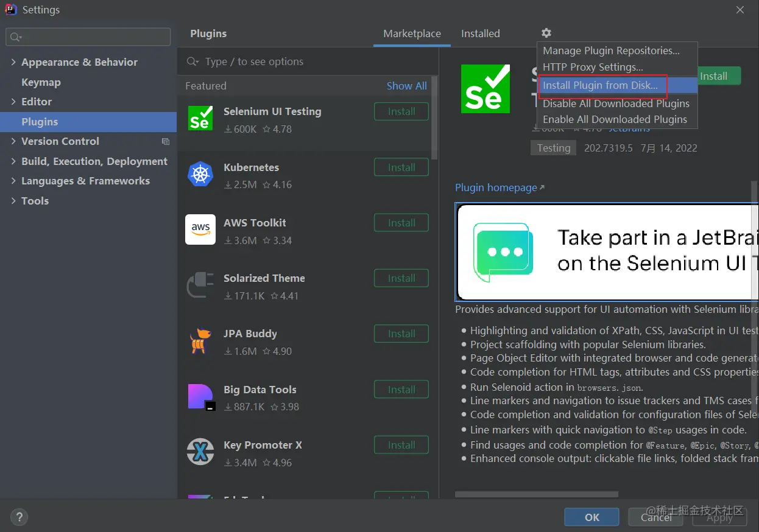The height and width of the screenshot is (532, 759).
Task: Click the Featured section header text
Action: pos(206,86)
